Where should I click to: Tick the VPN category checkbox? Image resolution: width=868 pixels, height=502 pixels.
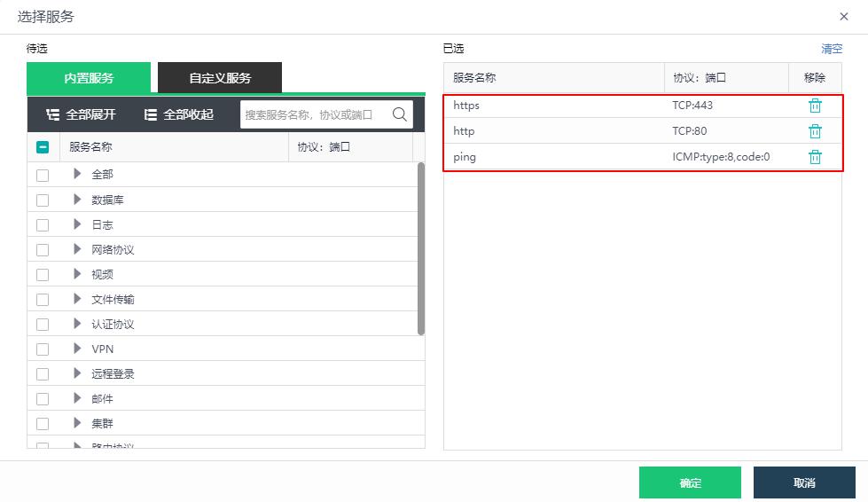point(43,349)
